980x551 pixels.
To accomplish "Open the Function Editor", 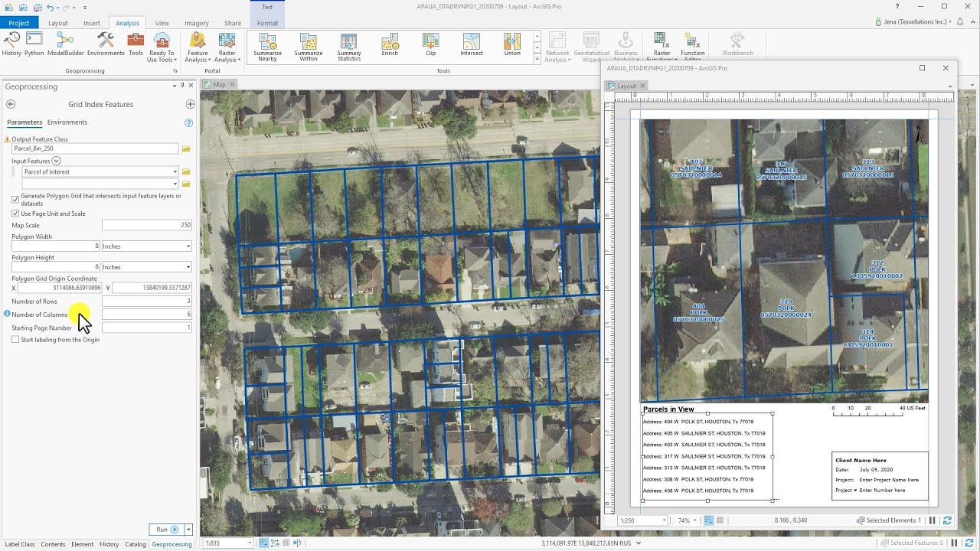I will coord(693,47).
